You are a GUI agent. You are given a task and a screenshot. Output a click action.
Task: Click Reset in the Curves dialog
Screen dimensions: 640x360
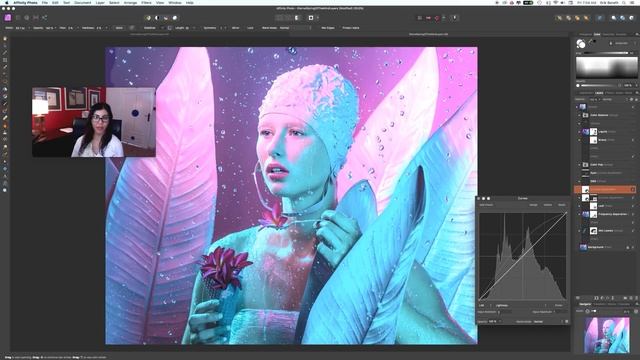point(562,205)
